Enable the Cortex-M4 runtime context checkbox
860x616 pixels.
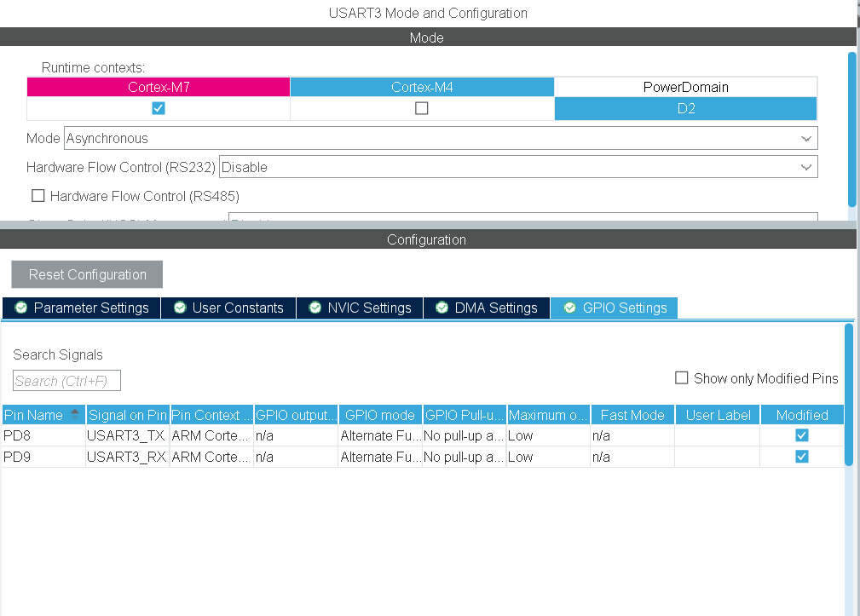[x=422, y=108]
